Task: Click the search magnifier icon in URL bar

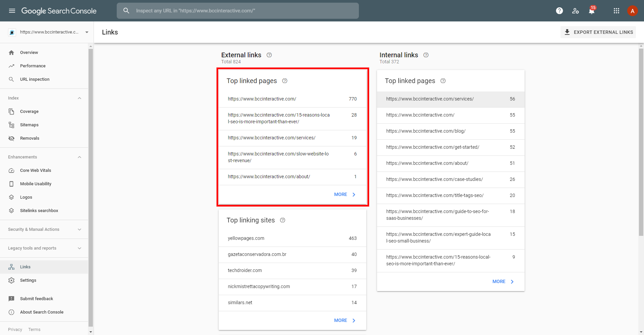Action: click(126, 11)
